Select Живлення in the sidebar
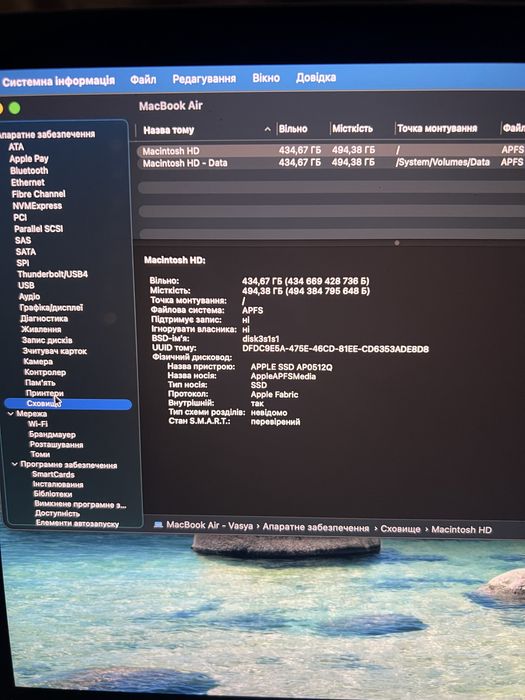The height and width of the screenshot is (700, 525). 41,329
